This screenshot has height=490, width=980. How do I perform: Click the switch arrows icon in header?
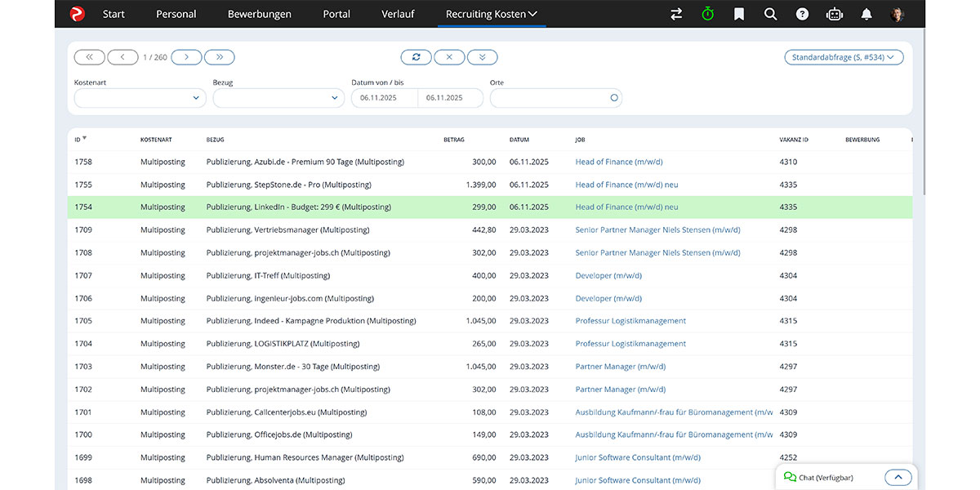[676, 14]
